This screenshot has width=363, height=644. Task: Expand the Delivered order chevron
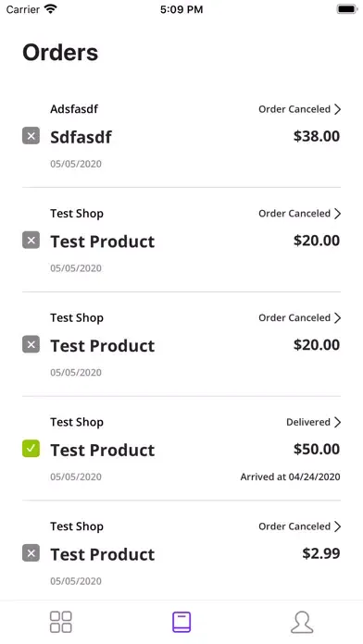(x=337, y=422)
